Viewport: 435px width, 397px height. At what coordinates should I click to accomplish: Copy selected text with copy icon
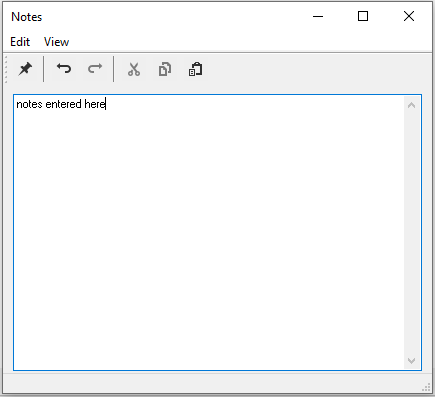(x=165, y=69)
